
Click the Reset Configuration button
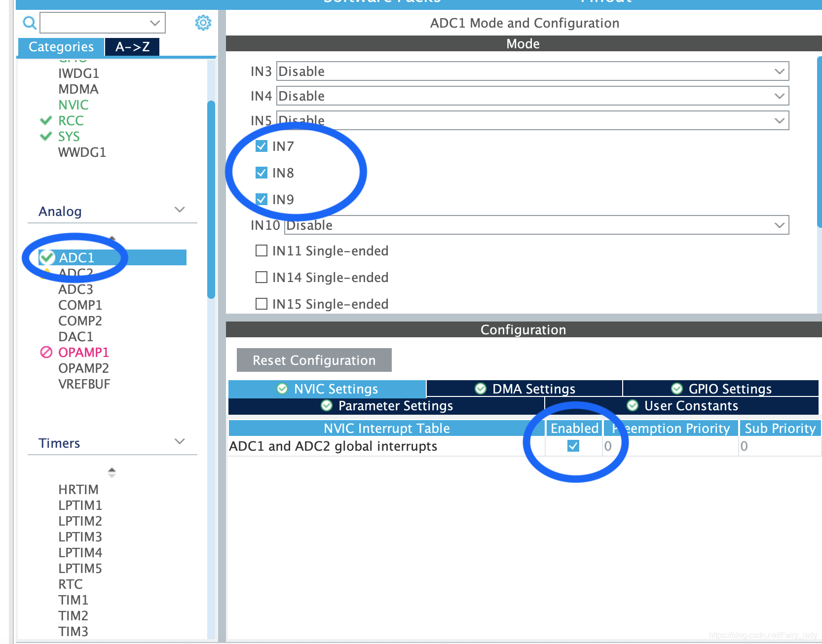tap(314, 360)
